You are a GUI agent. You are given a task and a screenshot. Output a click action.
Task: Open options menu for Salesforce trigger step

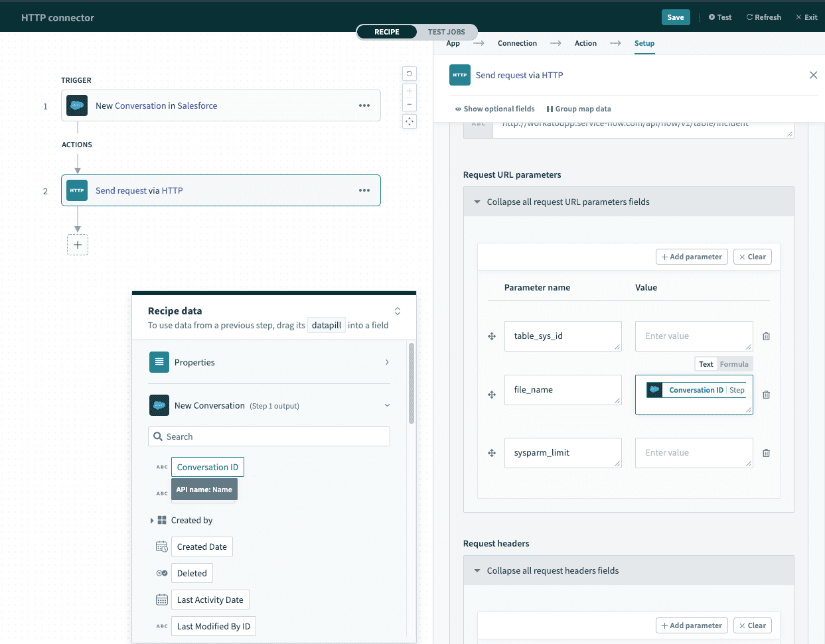(364, 105)
